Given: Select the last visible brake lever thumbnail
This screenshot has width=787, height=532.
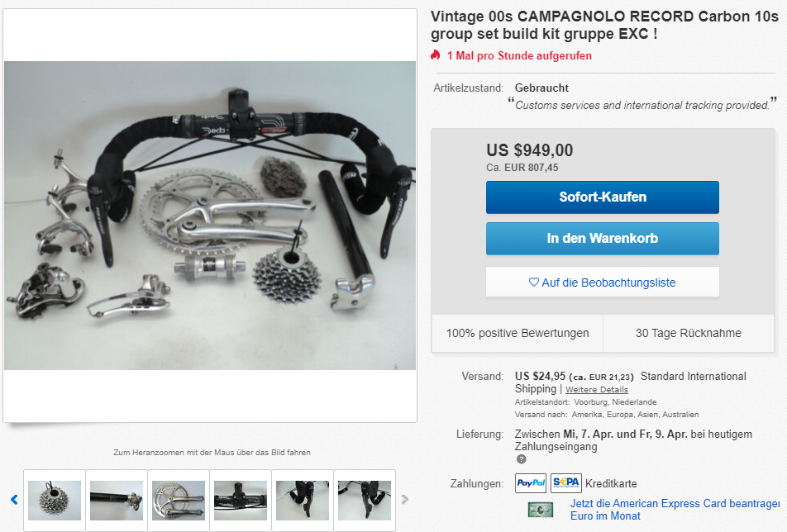Looking at the screenshot, I should (x=365, y=501).
